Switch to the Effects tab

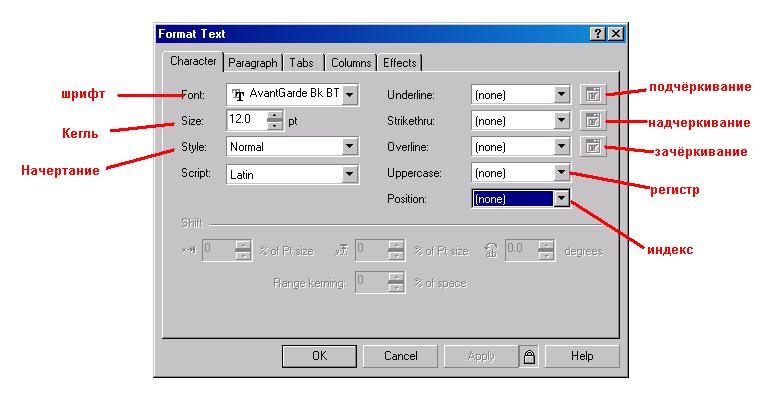point(400,63)
